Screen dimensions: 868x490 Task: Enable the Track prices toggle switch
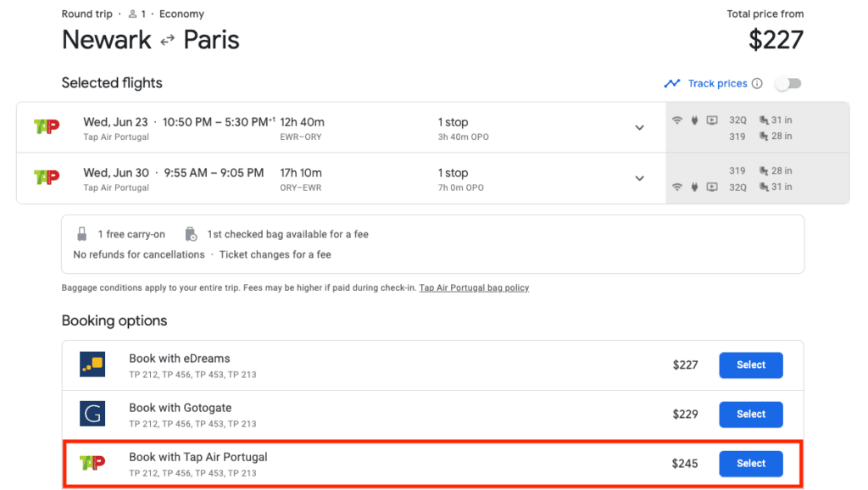[x=787, y=83]
